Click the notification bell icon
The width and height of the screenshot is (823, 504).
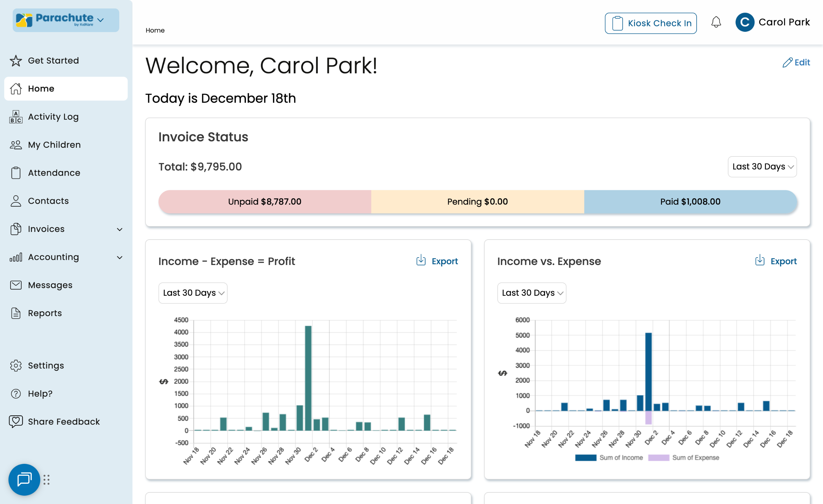[716, 22]
